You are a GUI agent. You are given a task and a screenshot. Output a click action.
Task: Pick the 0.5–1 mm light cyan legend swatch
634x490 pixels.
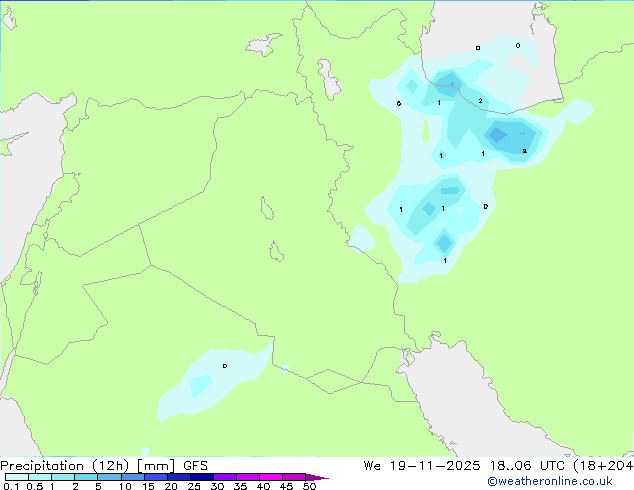coord(40,477)
